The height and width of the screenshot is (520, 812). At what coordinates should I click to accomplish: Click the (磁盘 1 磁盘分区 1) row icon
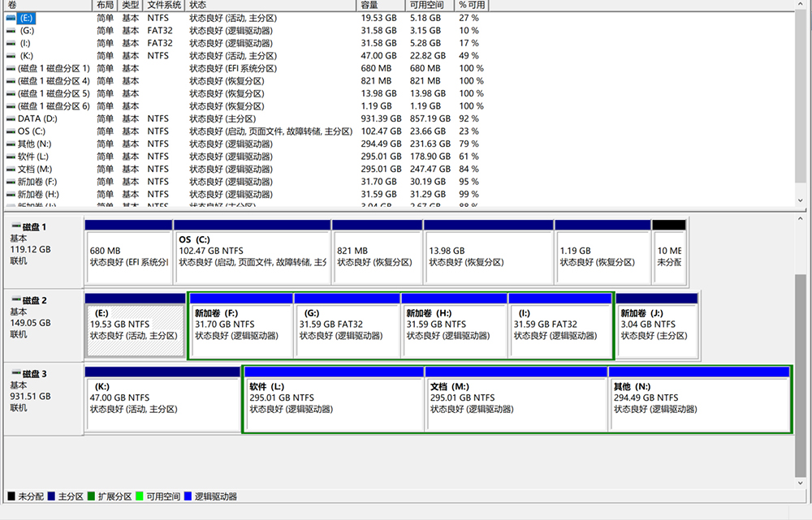10,68
